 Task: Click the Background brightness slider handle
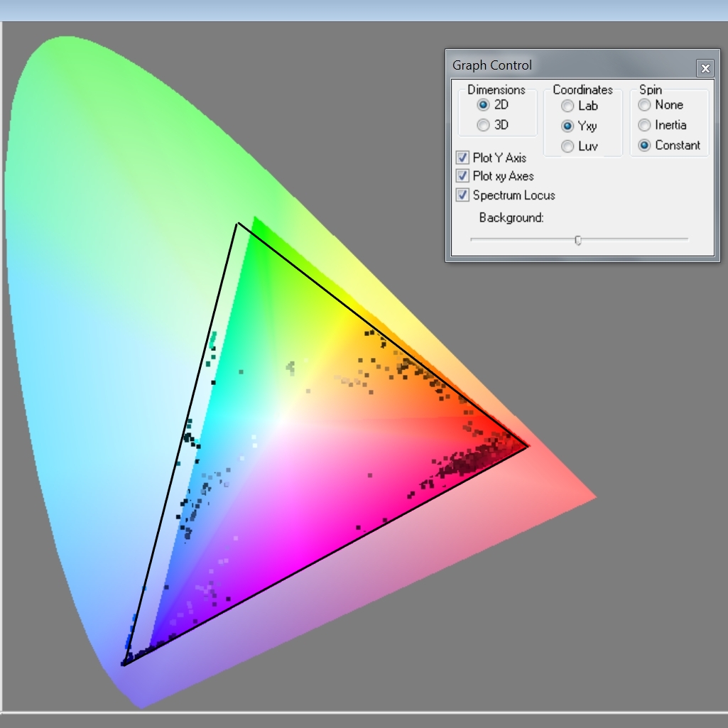pyautogui.click(x=578, y=240)
